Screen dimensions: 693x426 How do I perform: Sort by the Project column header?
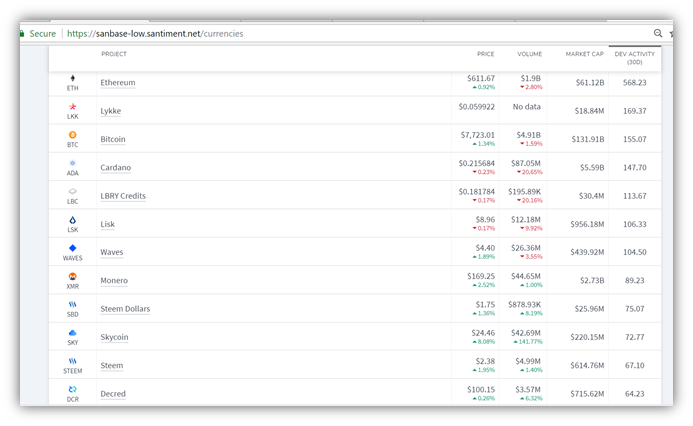click(x=114, y=54)
